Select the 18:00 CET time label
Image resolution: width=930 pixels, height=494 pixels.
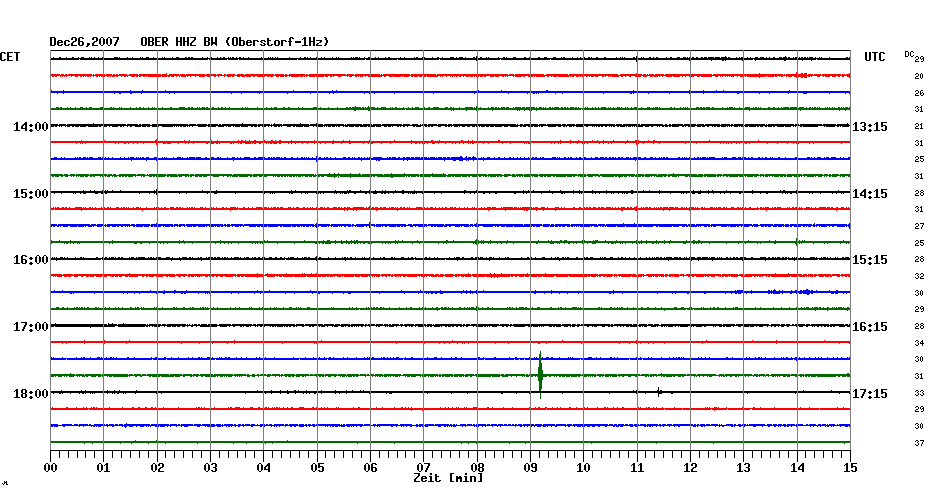click(x=31, y=394)
